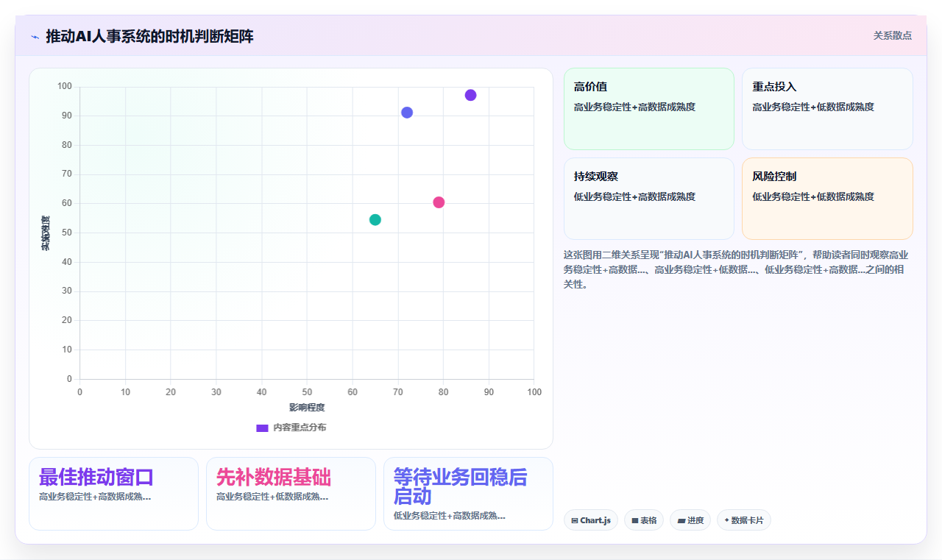Click the 数据卡片 tag star icon
Screen dimensions: 942x560
[726, 520]
